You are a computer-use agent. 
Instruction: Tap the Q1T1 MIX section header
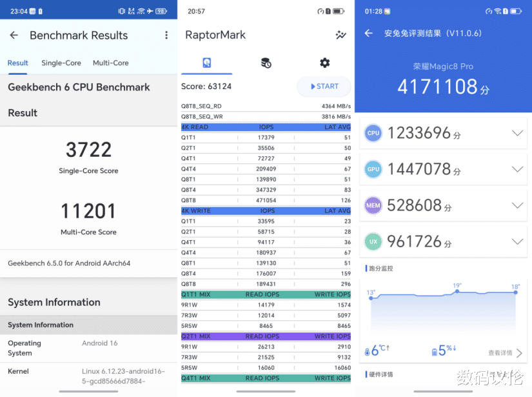click(266, 294)
